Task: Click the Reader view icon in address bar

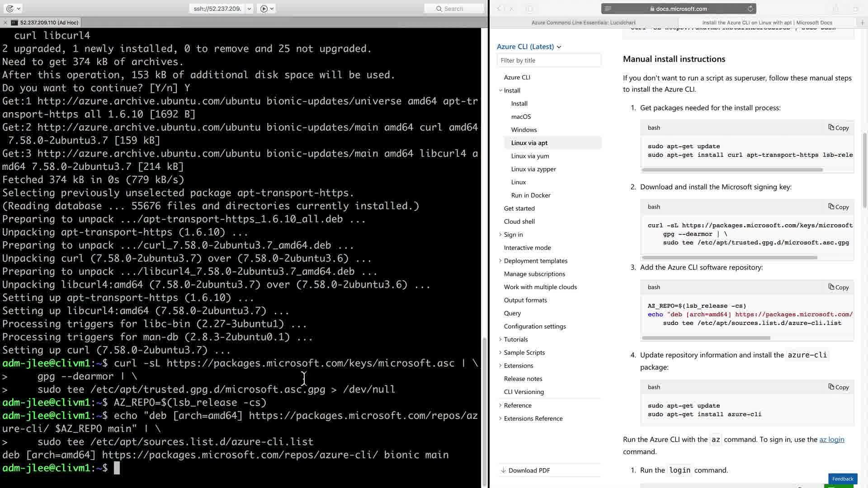Action: pyautogui.click(x=608, y=9)
